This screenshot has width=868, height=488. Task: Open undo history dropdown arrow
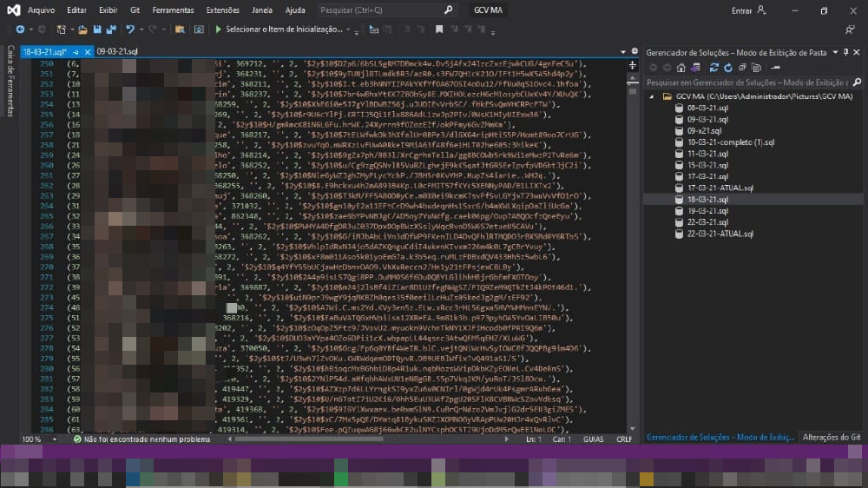point(141,30)
